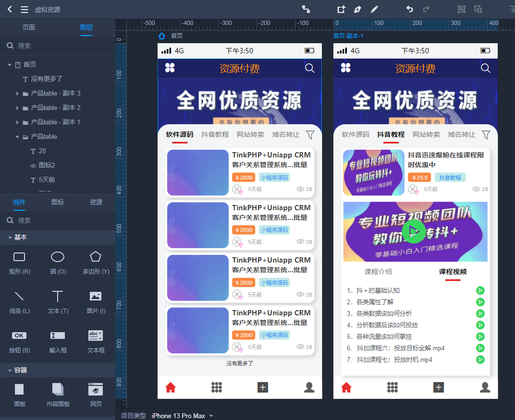Viewport: 515px width, 420px height.
Task: Expand 产品table - 副本 3 folder
Action: (x=17, y=94)
